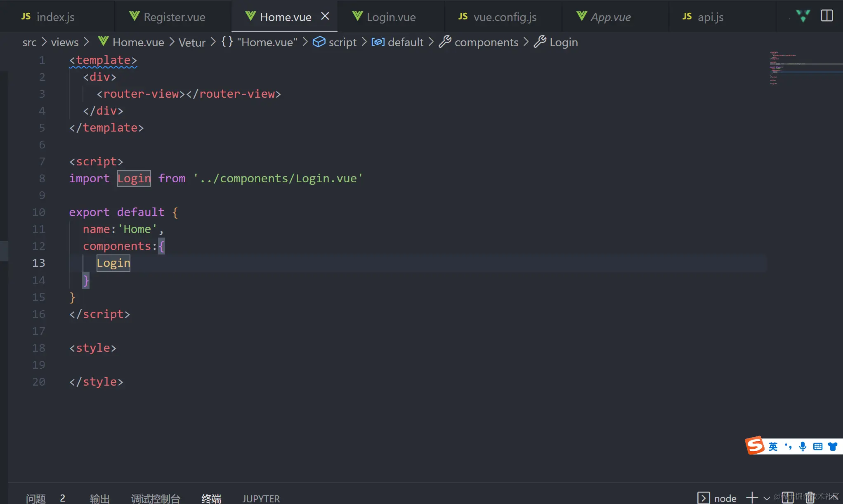This screenshot has width=843, height=504.
Task: Click 'views' folder in breadcrumb path
Action: click(x=64, y=42)
